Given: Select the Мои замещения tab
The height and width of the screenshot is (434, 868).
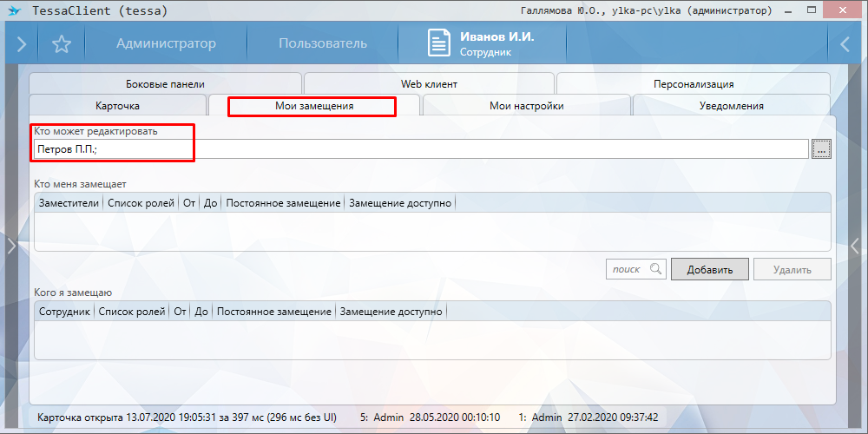Looking at the screenshot, I should click(x=314, y=106).
